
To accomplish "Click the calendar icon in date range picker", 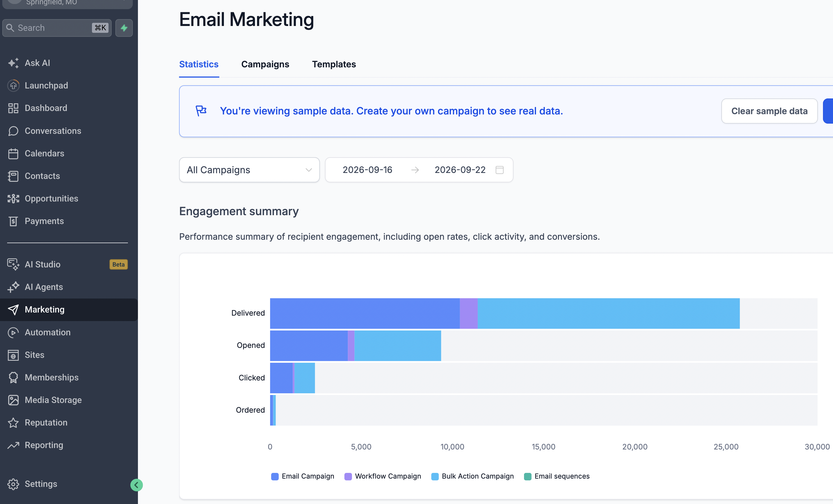I will tap(499, 170).
